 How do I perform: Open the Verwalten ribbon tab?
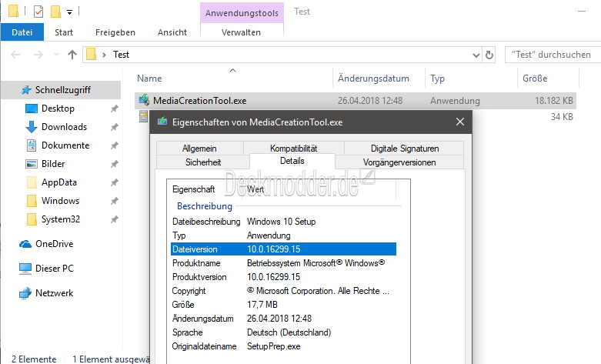click(242, 32)
